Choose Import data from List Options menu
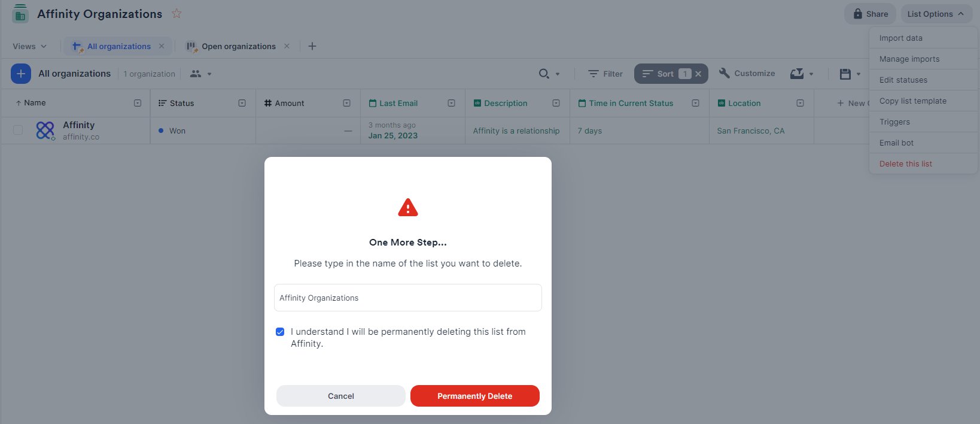The height and width of the screenshot is (424, 980). (x=900, y=38)
